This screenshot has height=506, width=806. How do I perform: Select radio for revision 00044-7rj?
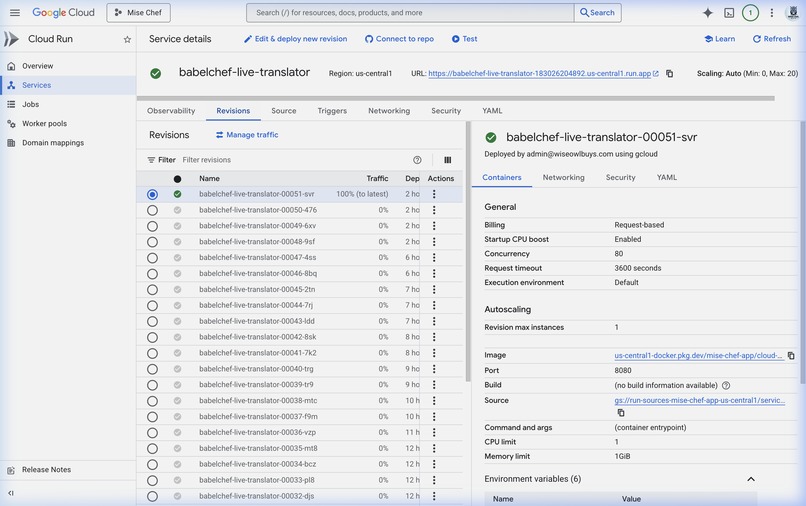pos(152,306)
